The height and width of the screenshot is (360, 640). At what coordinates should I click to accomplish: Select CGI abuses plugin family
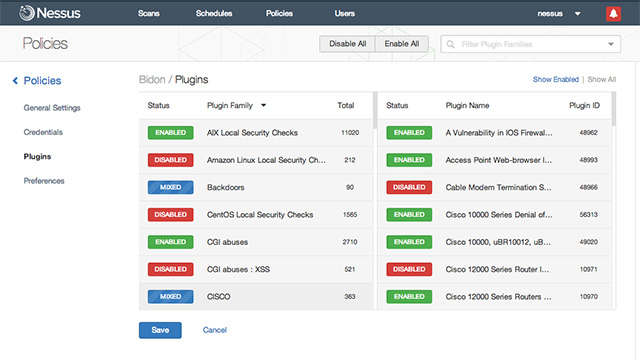(227, 242)
